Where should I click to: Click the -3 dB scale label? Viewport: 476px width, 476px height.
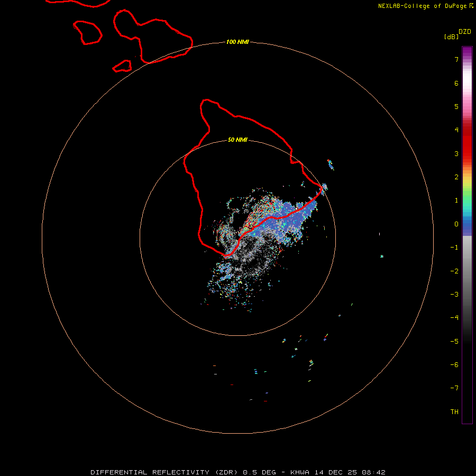pyautogui.click(x=454, y=295)
